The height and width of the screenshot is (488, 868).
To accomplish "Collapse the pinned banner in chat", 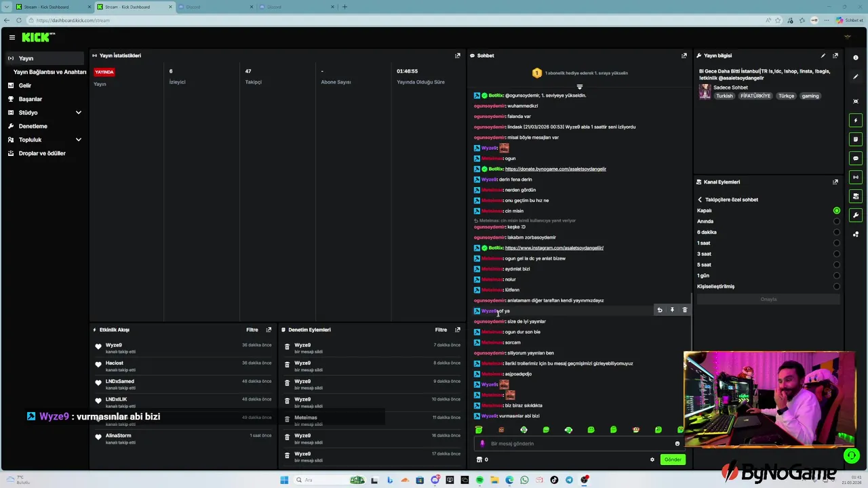I will pos(579,87).
